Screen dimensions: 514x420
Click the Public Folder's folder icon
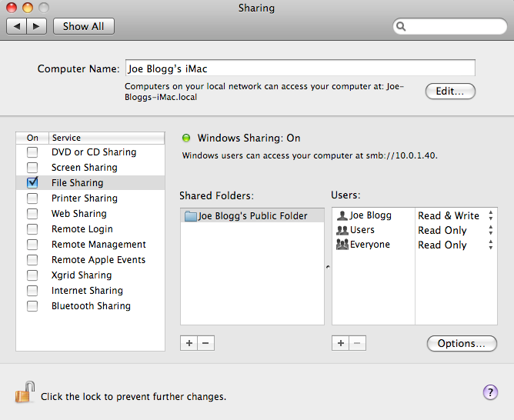pos(191,216)
